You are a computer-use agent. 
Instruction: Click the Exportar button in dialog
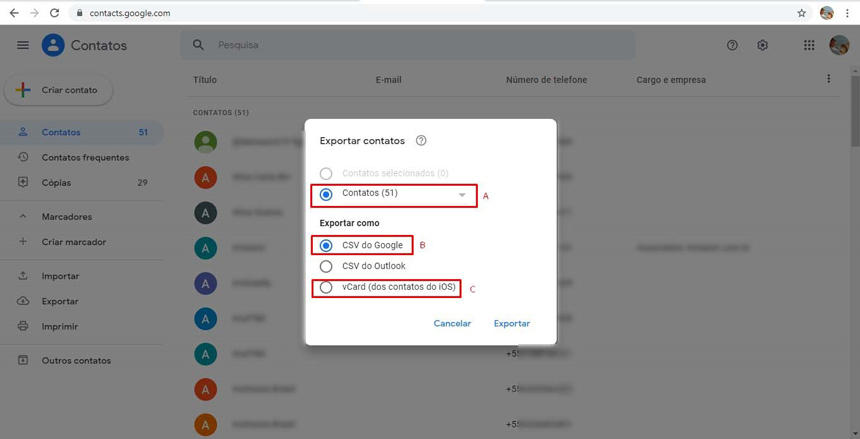point(511,324)
